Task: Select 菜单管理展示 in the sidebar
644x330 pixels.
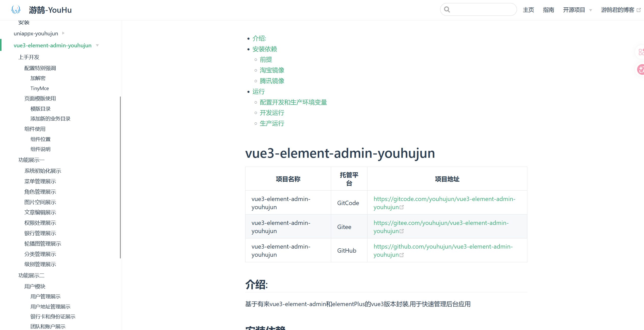Action: pos(40,181)
